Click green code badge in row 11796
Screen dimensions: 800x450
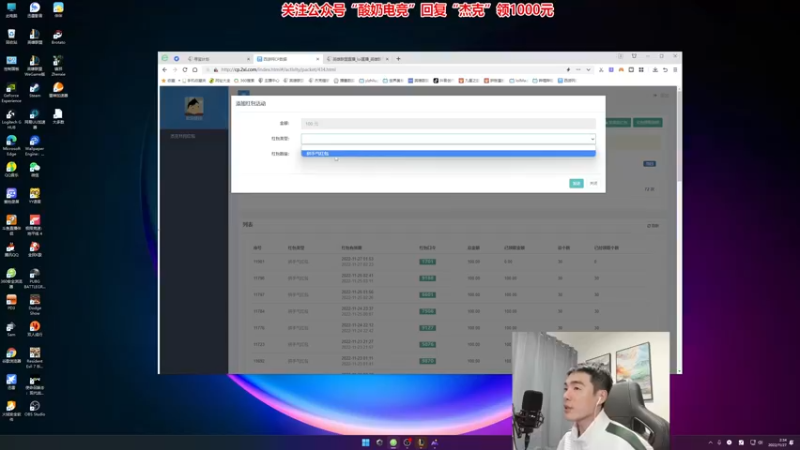pyautogui.click(x=428, y=278)
